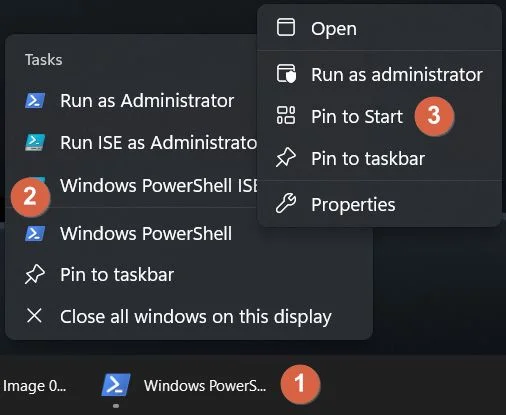506x415 pixels.
Task: Click the X icon beside Close all windows
Action: pos(34,315)
